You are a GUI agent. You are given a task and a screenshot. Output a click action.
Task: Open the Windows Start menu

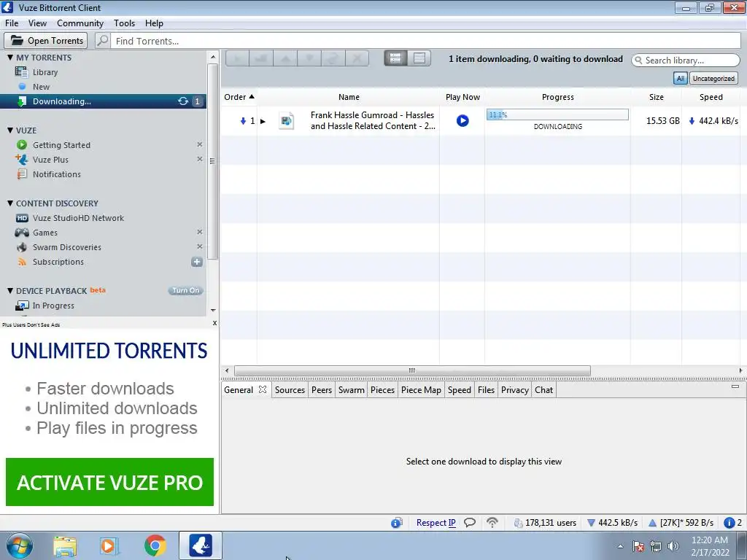click(19, 545)
